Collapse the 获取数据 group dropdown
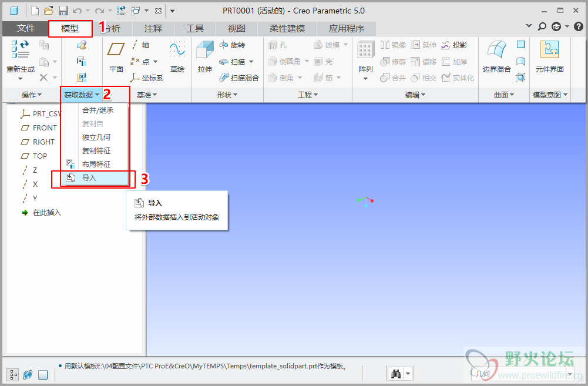Image resolution: width=588 pixels, height=386 pixels. tap(82, 95)
